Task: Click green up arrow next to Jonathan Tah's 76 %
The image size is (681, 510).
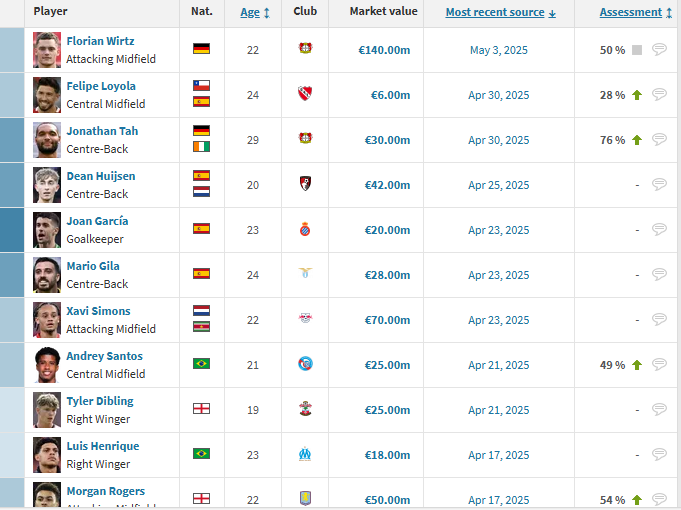Action: click(637, 140)
